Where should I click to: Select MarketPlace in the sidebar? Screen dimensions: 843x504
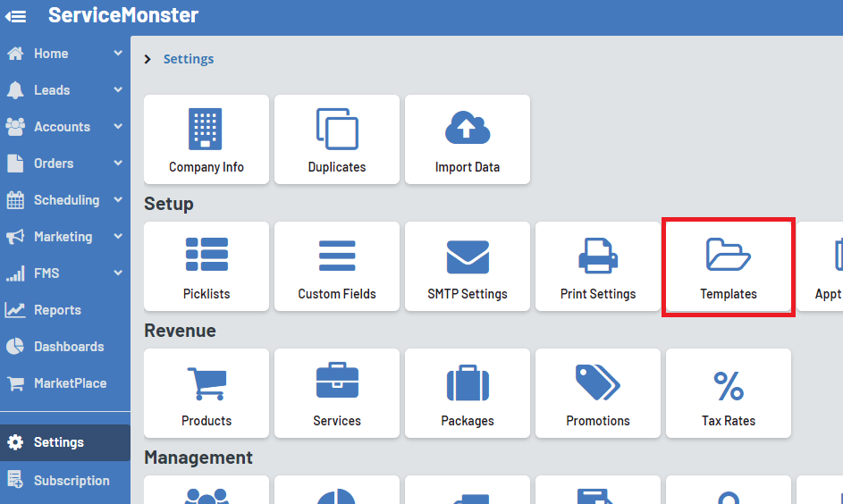(x=70, y=383)
